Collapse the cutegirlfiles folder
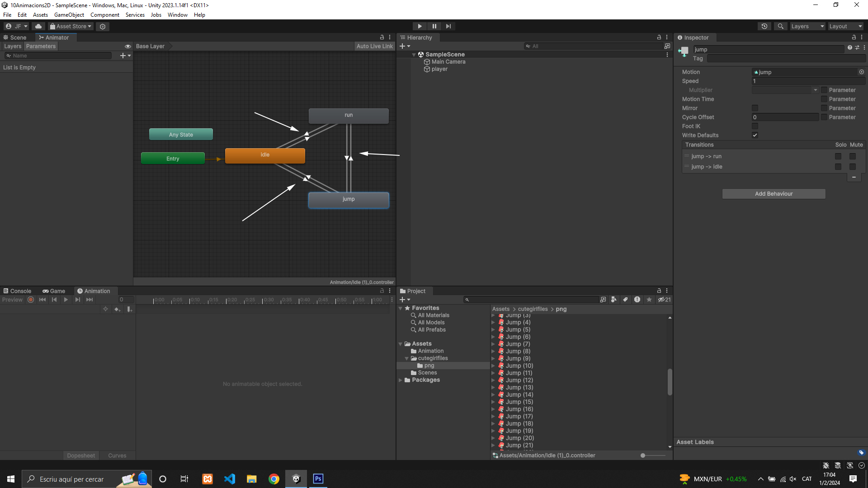 click(x=406, y=358)
